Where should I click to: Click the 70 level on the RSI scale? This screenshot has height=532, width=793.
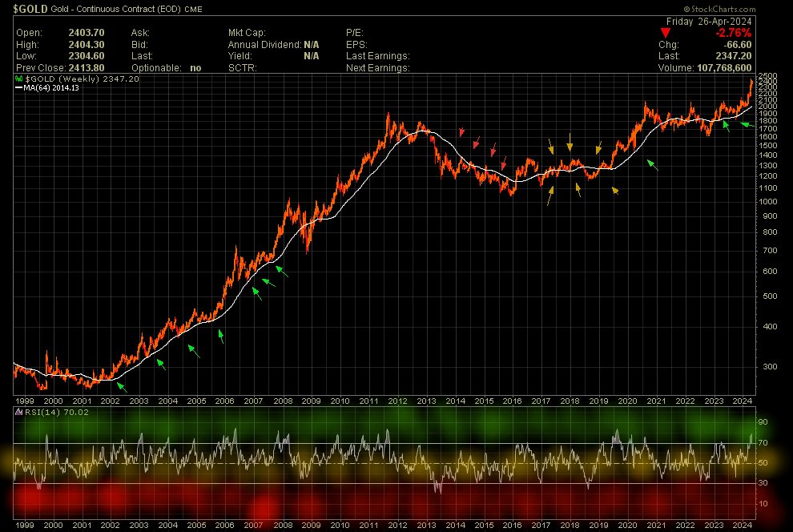[763, 442]
